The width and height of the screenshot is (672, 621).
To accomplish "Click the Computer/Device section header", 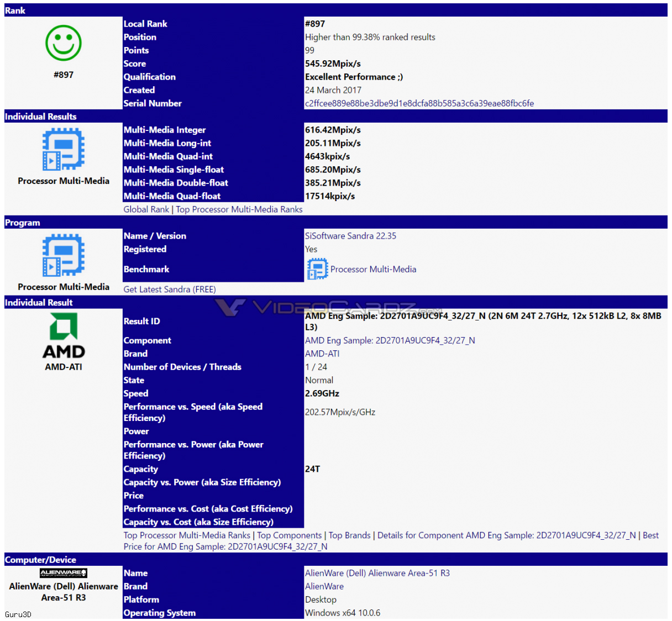I will coord(336,560).
